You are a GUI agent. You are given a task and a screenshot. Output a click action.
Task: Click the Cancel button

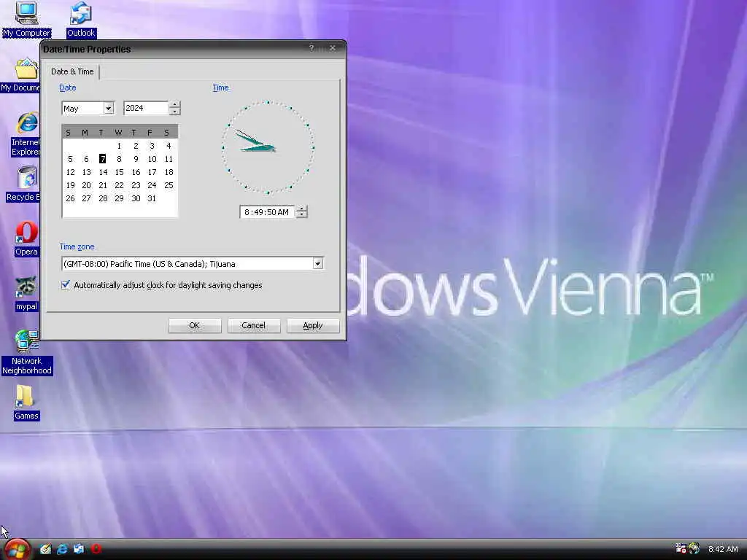coord(253,325)
